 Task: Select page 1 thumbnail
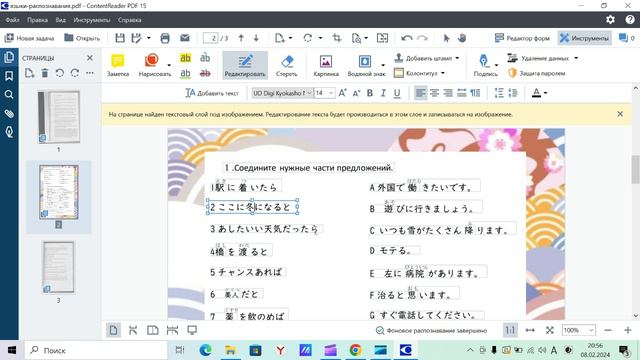click(59, 117)
